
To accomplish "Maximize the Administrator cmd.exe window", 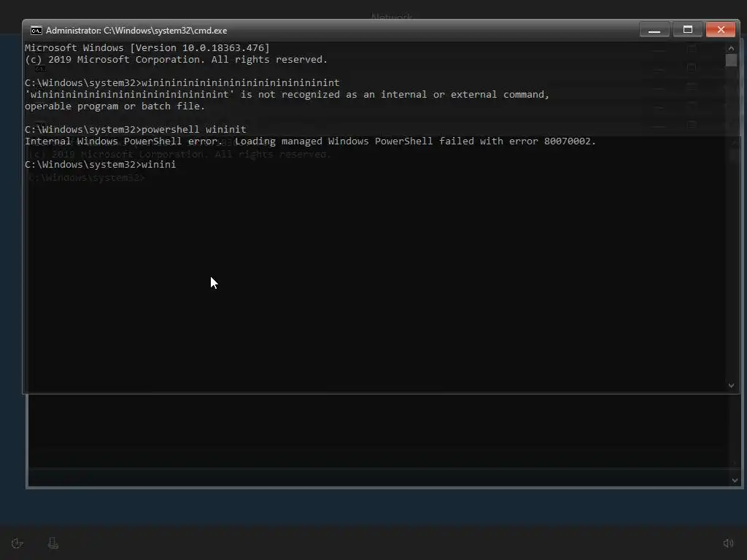I will [x=687, y=29].
